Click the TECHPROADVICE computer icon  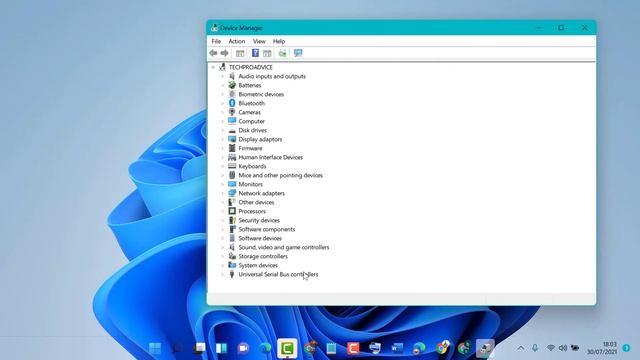pos(222,67)
